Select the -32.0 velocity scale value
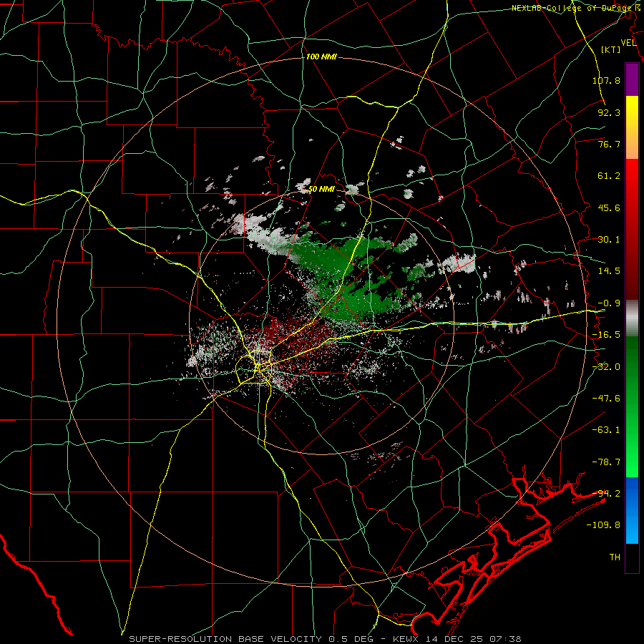The height and width of the screenshot is (644, 644). click(606, 367)
